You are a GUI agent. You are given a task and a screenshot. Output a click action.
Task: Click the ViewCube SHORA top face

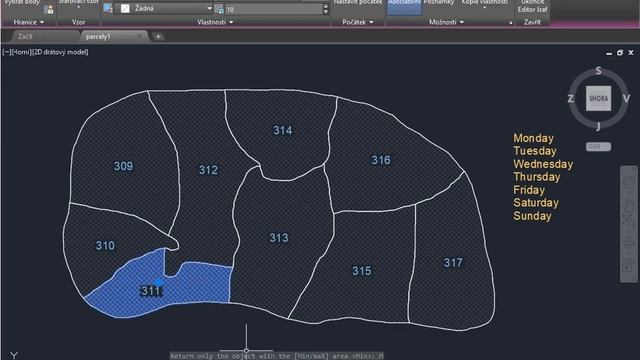pyautogui.click(x=598, y=98)
